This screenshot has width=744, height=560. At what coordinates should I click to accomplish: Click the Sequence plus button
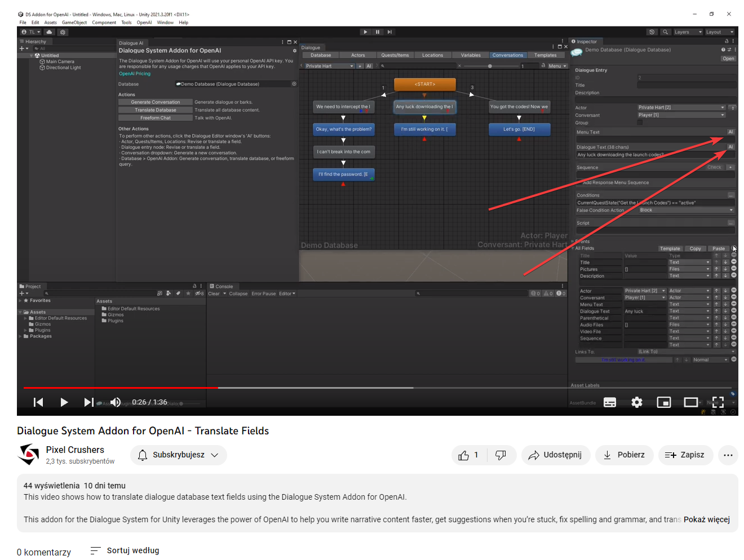(x=730, y=167)
